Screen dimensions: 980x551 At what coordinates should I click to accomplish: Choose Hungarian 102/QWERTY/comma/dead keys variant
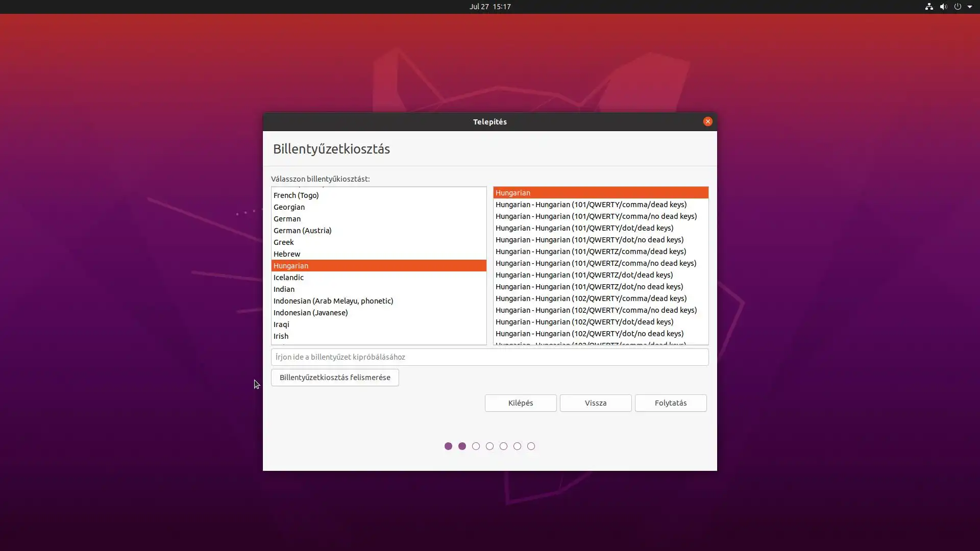[x=591, y=298]
